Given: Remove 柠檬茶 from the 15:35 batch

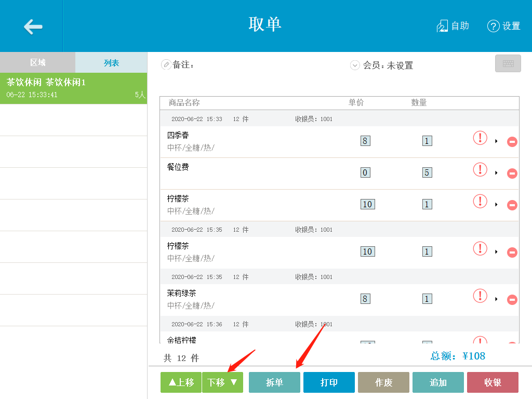Looking at the screenshot, I should [512, 252].
